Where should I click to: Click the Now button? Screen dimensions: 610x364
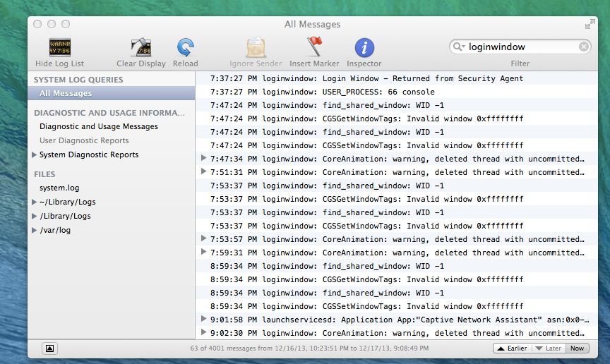click(577, 348)
